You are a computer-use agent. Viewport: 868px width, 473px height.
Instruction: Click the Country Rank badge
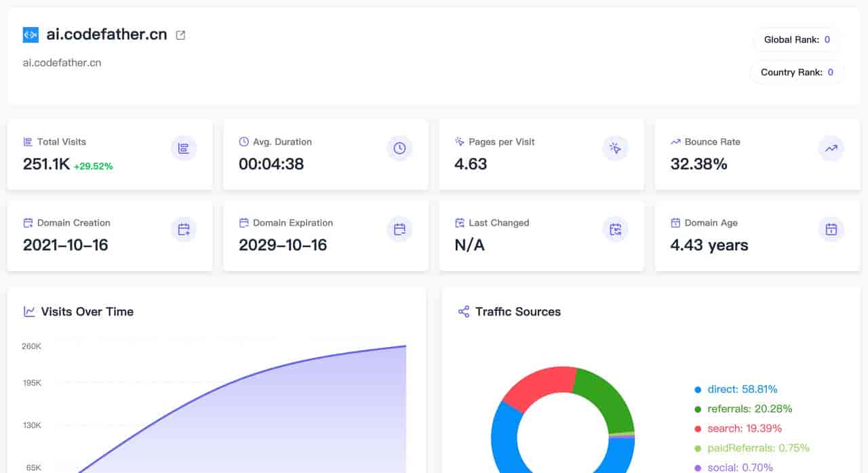[797, 72]
